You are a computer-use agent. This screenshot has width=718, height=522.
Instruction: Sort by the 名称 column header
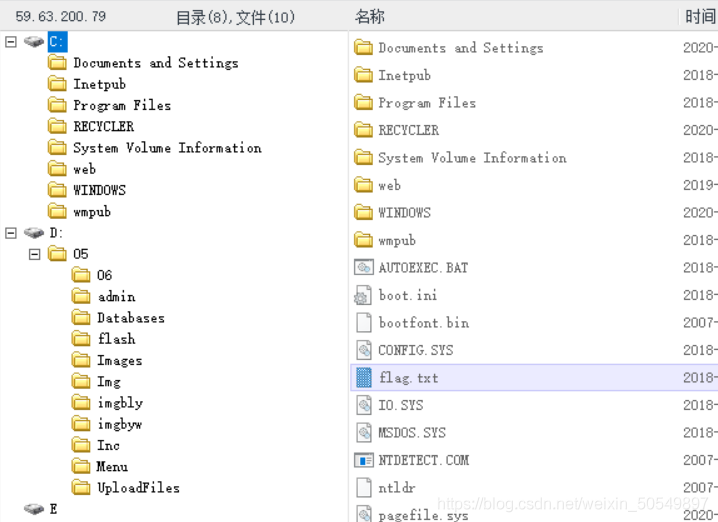(x=369, y=16)
